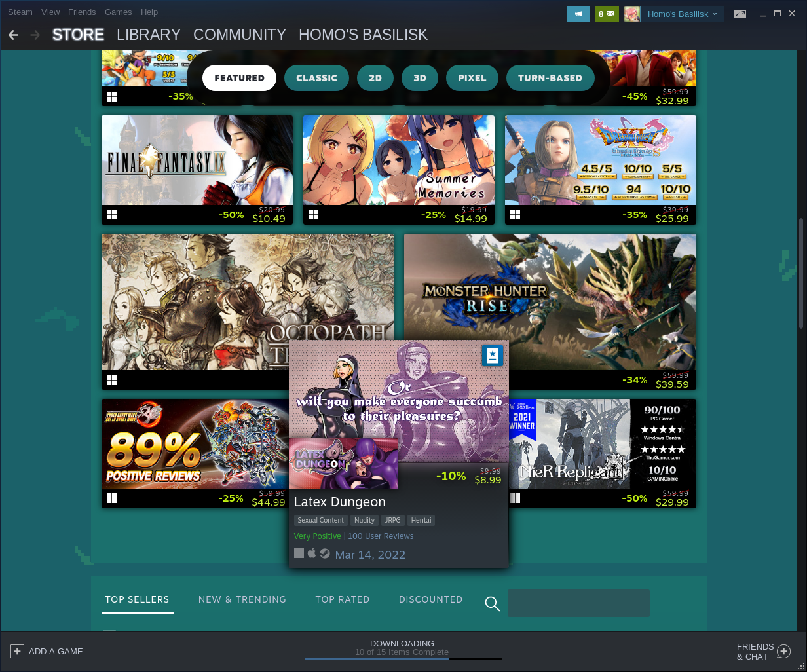Click Windows icon under Octopath Traveler
This screenshot has height=672, width=807.
coord(111,380)
